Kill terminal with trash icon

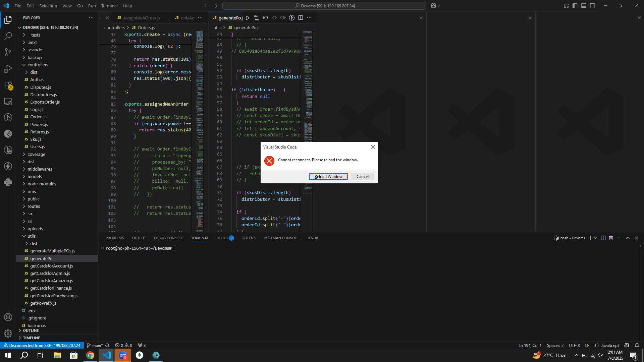tap(611, 238)
